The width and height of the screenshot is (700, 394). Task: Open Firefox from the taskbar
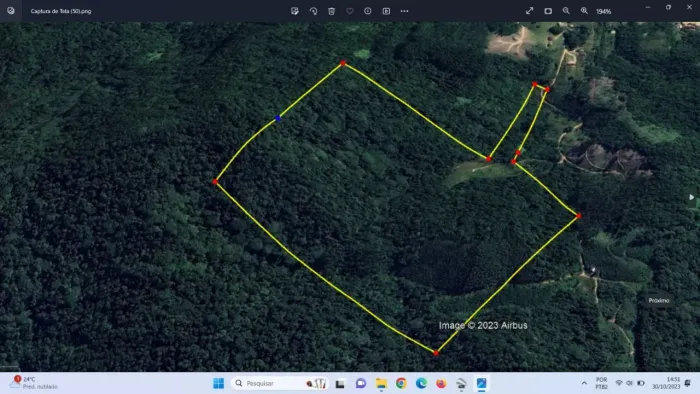(x=441, y=383)
